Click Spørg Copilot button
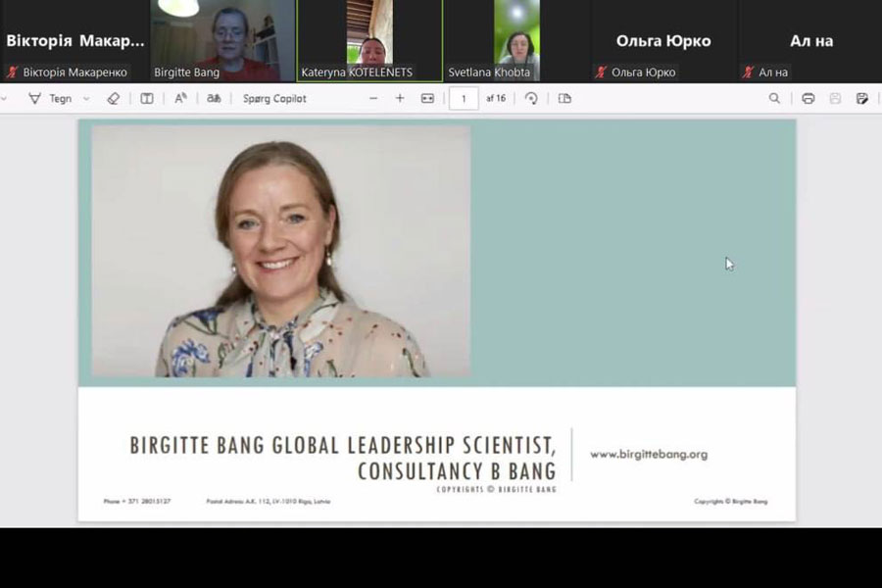The height and width of the screenshot is (588, 882). [274, 98]
